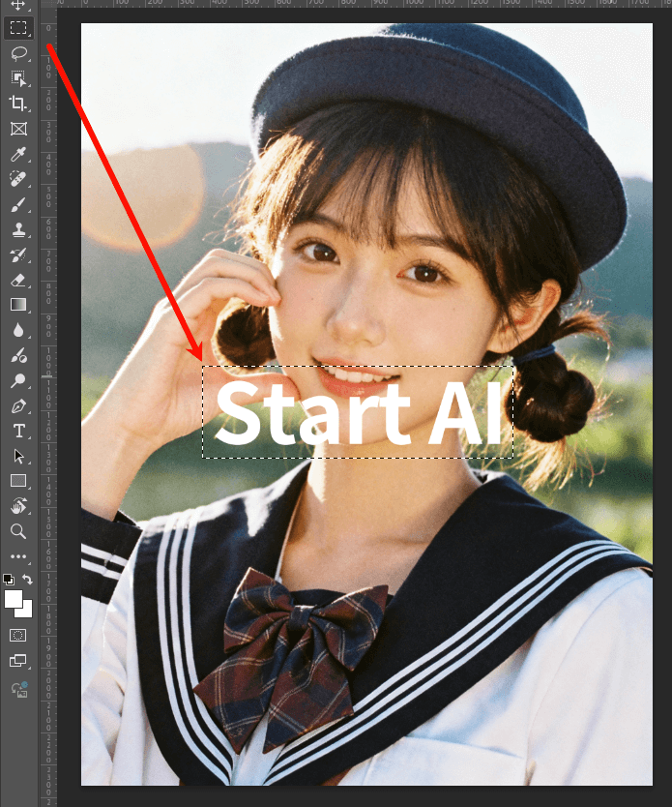672x807 pixels.
Task: Select the Lasso tool
Action: click(17, 53)
